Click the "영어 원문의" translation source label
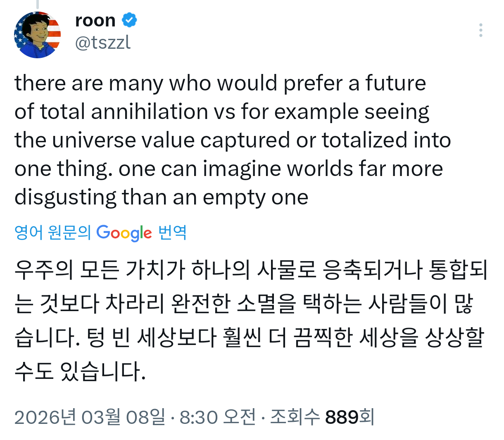Image resolution: width=504 pixels, height=440 pixels. [x=52, y=232]
